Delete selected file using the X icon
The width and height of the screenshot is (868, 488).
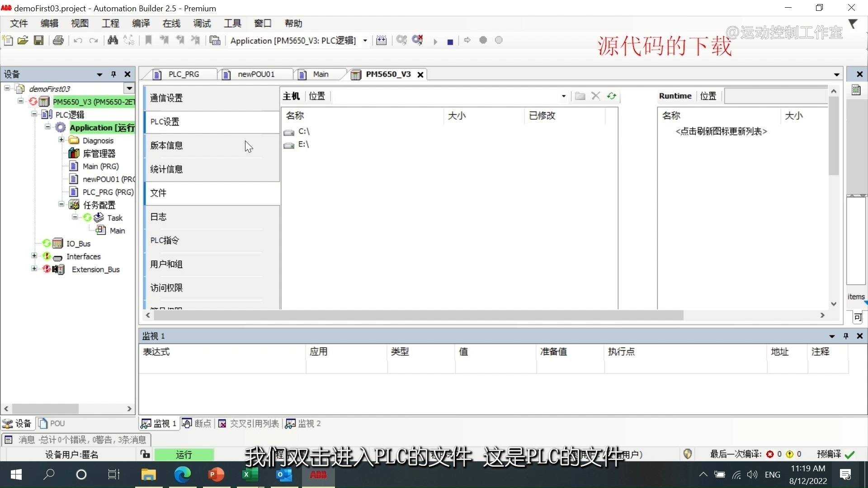pyautogui.click(x=596, y=96)
